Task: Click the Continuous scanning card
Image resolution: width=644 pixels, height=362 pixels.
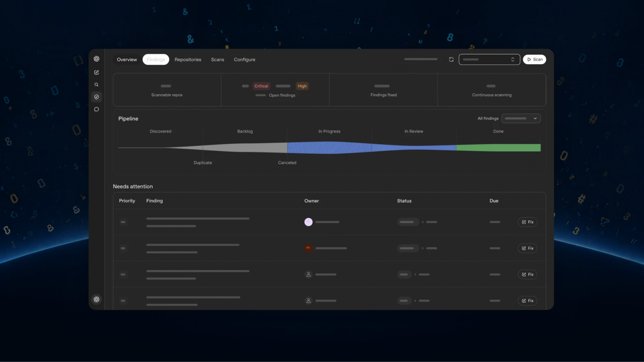Action: coord(492,90)
